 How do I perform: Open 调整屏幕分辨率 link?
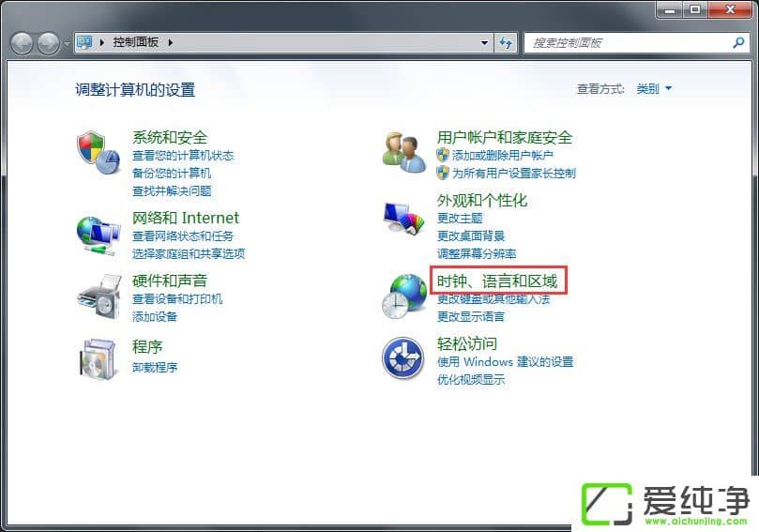click(x=477, y=253)
